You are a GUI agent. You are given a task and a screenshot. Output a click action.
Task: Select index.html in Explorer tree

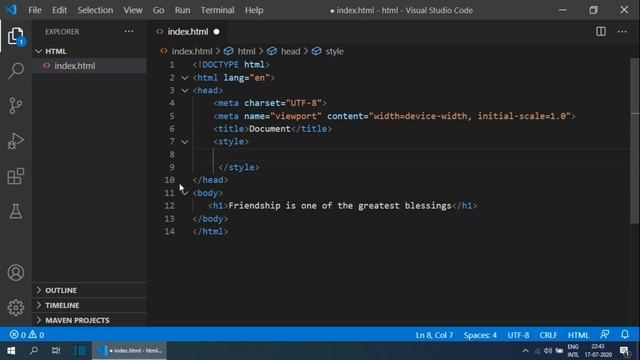click(89, 66)
